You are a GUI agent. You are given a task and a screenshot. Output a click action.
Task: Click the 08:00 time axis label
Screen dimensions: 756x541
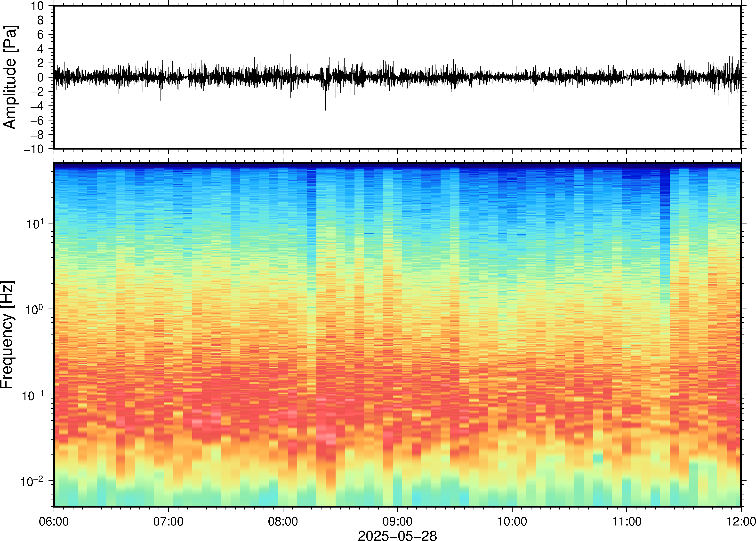pyautogui.click(x=283, y=521)
